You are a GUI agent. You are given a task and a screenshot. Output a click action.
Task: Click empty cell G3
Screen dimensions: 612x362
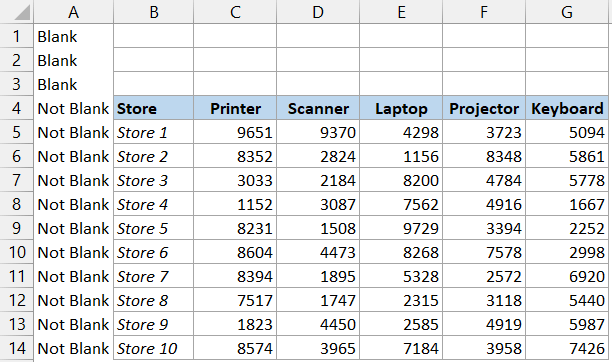[x=567, y=84]
